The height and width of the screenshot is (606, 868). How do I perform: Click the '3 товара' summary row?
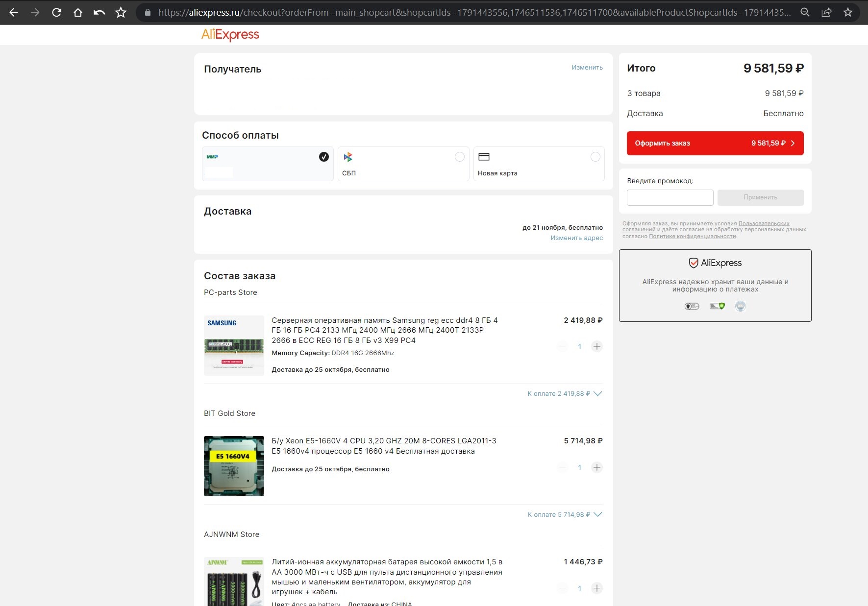point(715,93)
